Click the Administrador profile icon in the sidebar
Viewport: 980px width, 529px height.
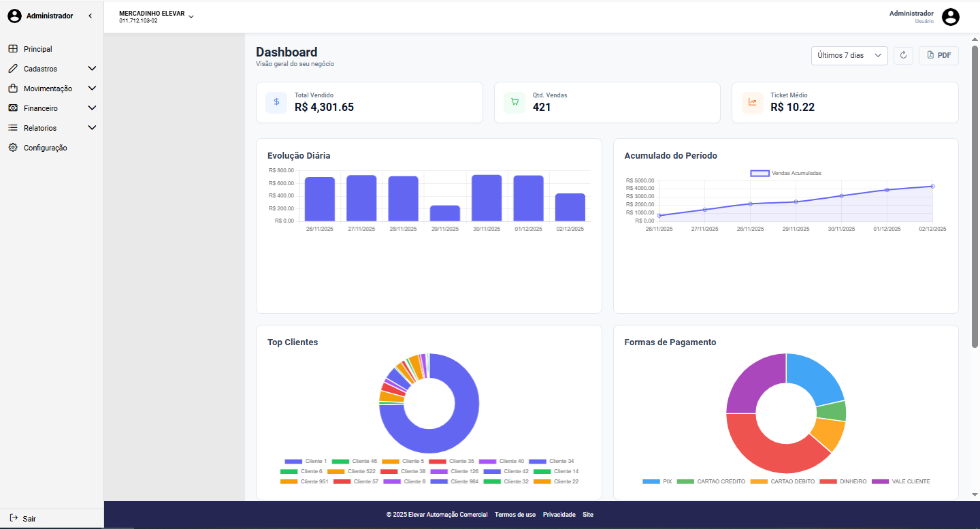point(14,15)
